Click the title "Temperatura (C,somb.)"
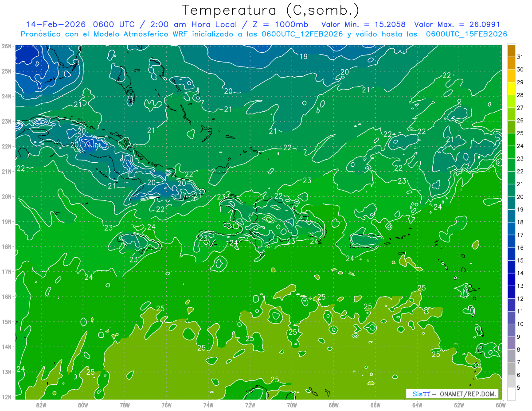Viewport: 532px width, 411px height. pyautogui.click(x=270, y=11)
